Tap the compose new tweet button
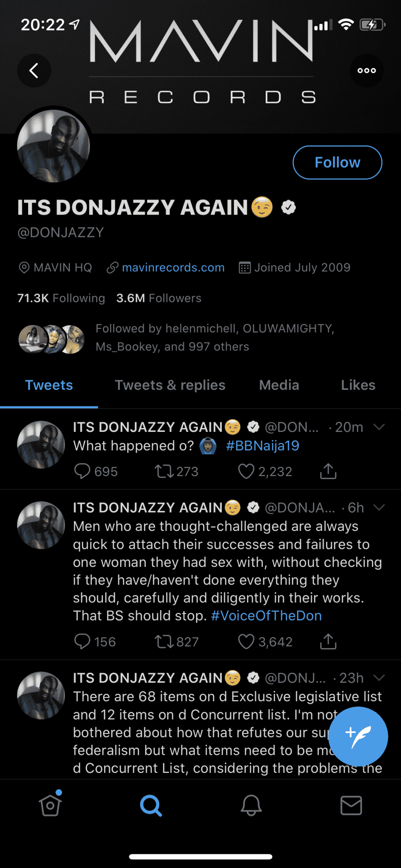The width and height of the screenshot is (401, 868). tap(358, 736)
